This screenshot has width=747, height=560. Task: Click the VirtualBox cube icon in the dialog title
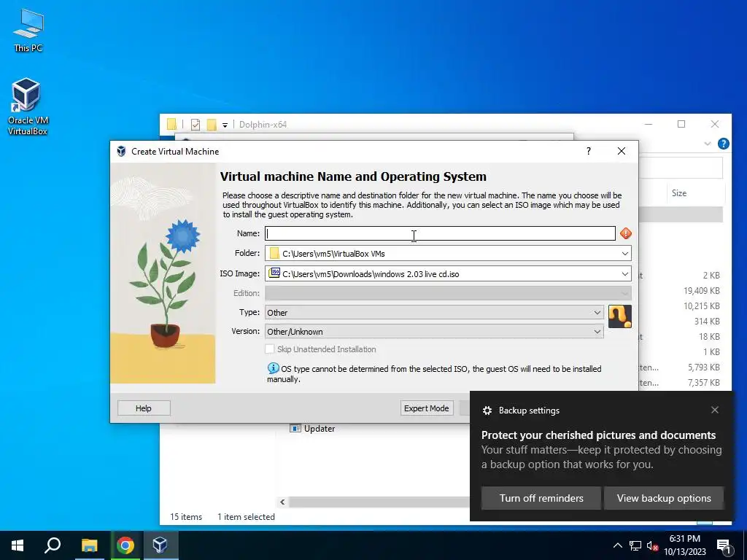(122, 152)
